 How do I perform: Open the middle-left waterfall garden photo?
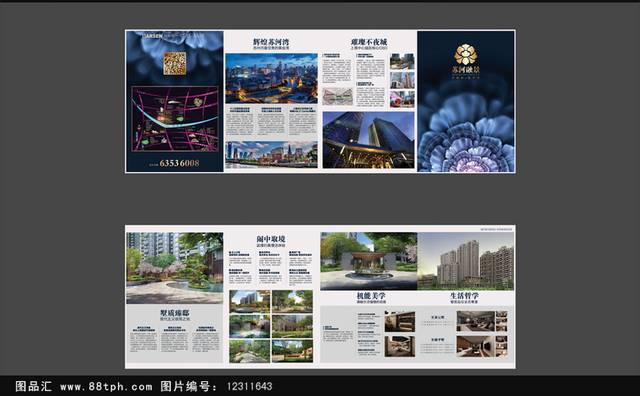[x=250, y=326]
